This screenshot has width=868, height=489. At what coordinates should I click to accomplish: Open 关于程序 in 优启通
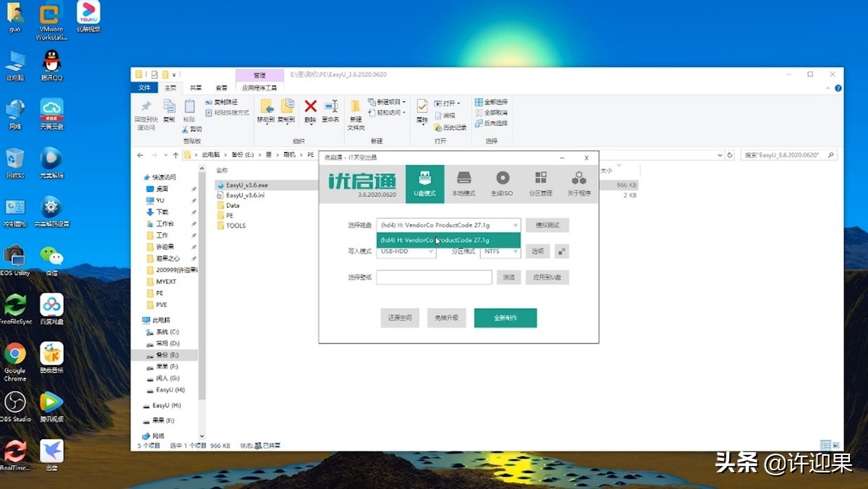click(579, 184)
